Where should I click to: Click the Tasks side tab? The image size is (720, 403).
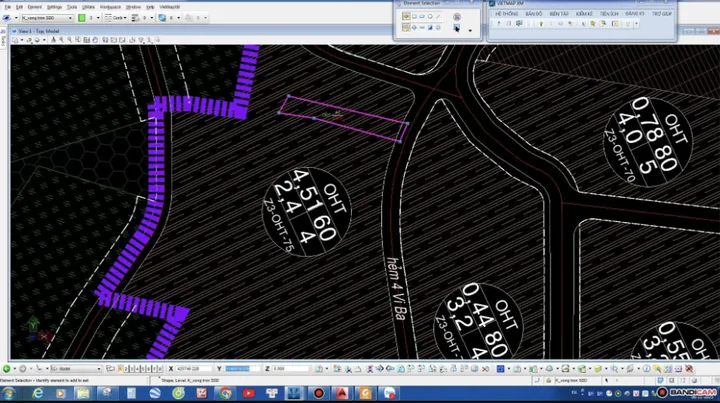[x=3, y=40]
